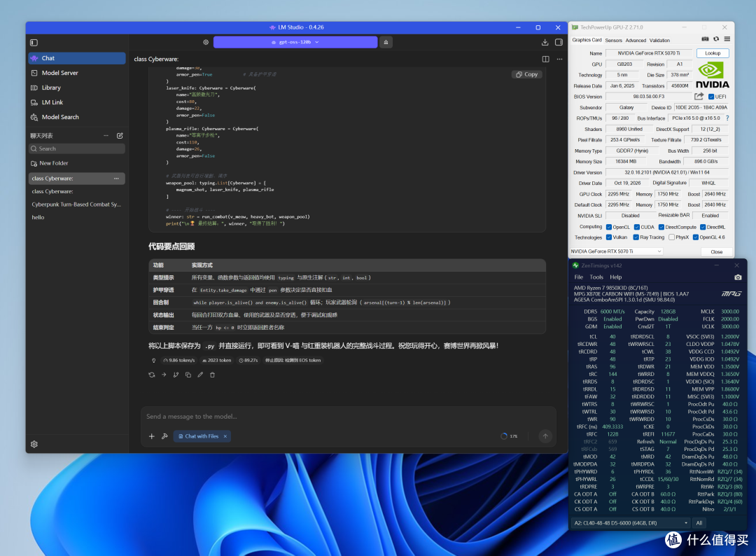Screen dimensions: 756x556
Task: Open the Model Server section in sidebar
Action: click(x=77, y=73)
